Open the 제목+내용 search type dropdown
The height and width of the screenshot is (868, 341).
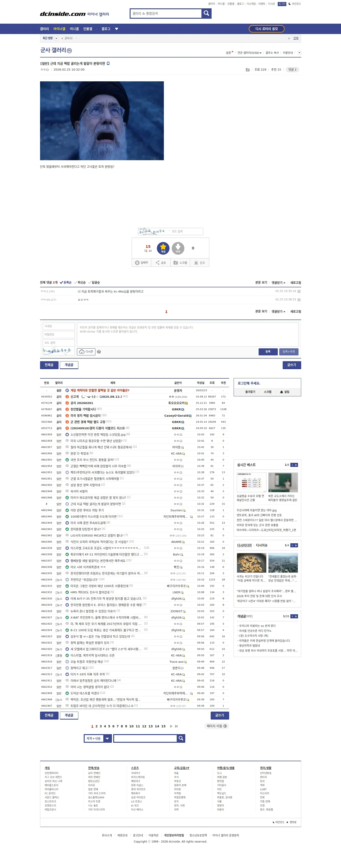[98, 738]
